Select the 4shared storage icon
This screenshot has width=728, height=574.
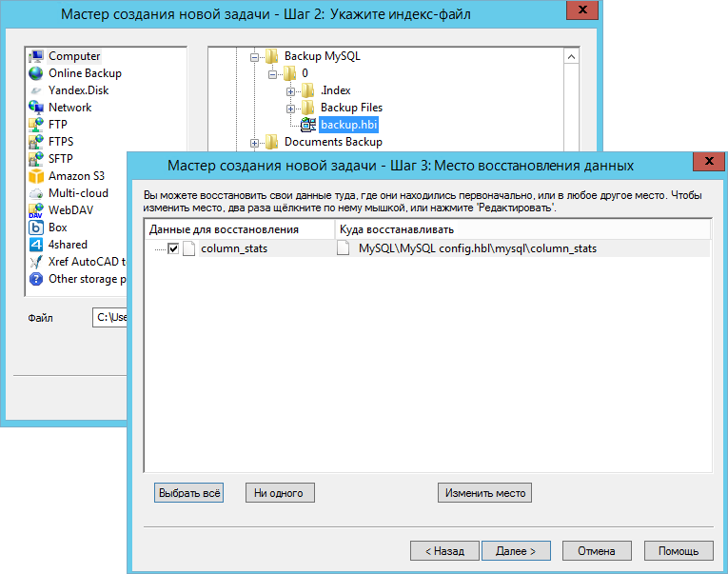(36, 245)
